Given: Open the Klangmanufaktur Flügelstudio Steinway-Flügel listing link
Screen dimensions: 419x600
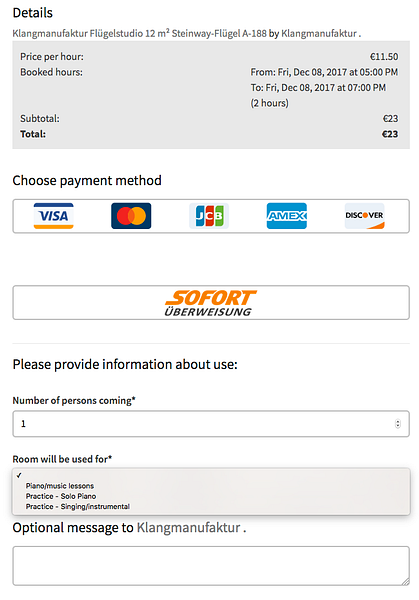Looking at the screenshot, I should pos(139,34).
